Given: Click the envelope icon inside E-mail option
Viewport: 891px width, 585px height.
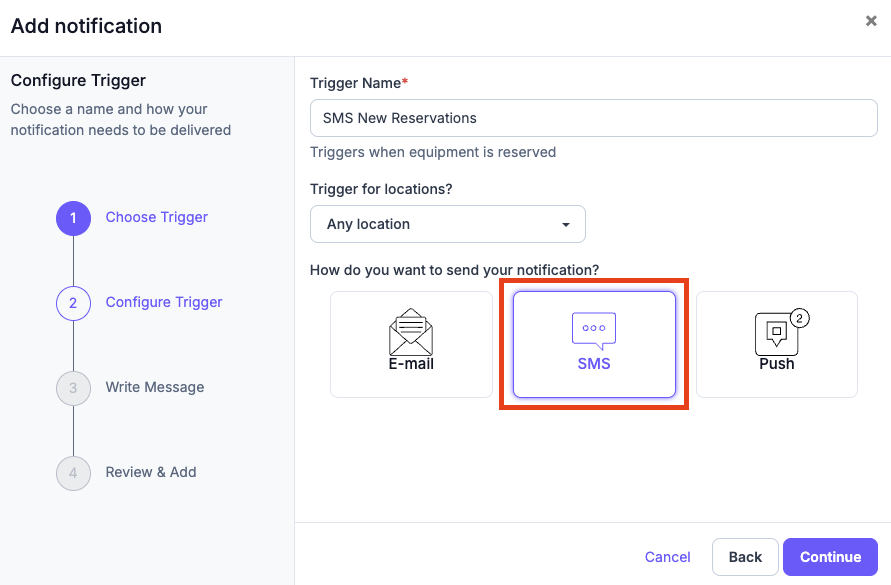Looking at the screenshot, I should pos(410,331).
